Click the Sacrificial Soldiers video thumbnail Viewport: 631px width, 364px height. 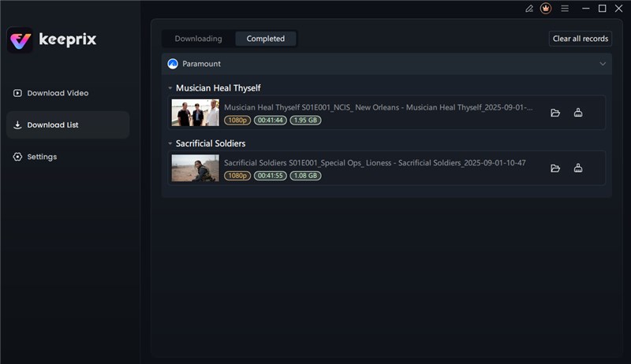point(195,168)
